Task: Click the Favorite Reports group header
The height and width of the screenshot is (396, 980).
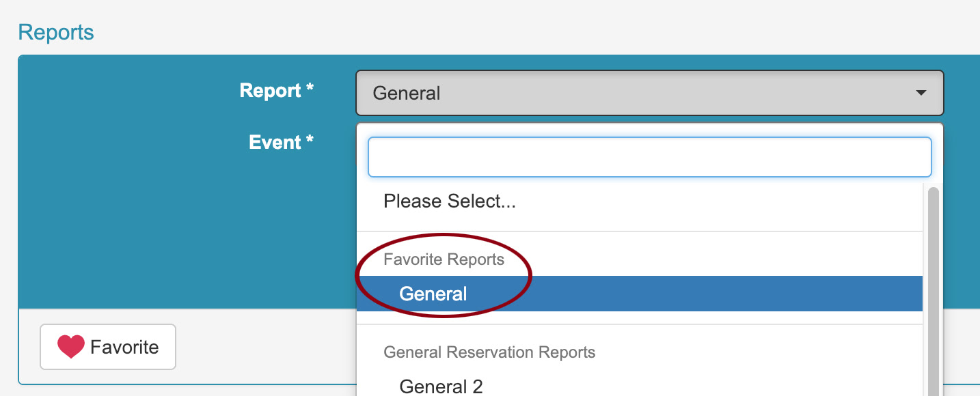Action: coord(444,259)
